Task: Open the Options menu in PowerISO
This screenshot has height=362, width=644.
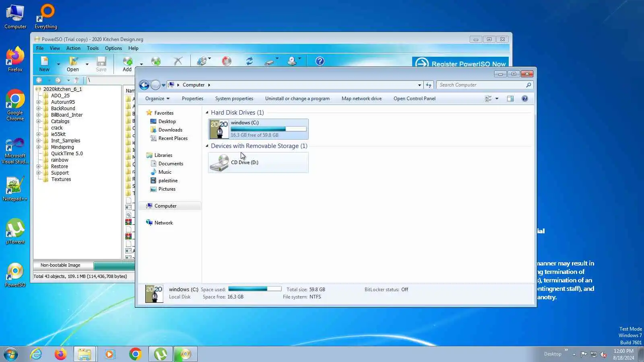Action: (114, 48)
